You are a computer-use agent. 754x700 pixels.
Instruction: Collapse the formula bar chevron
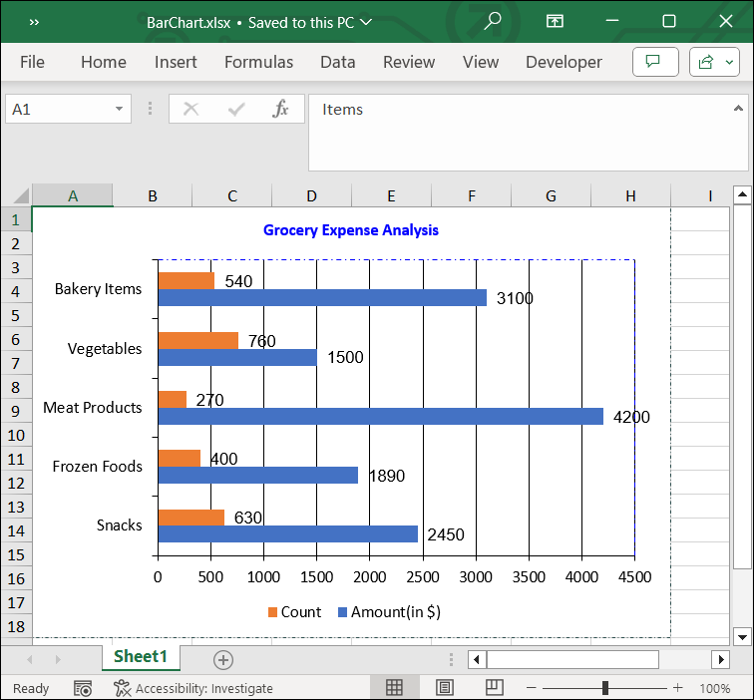coord(738,109)
